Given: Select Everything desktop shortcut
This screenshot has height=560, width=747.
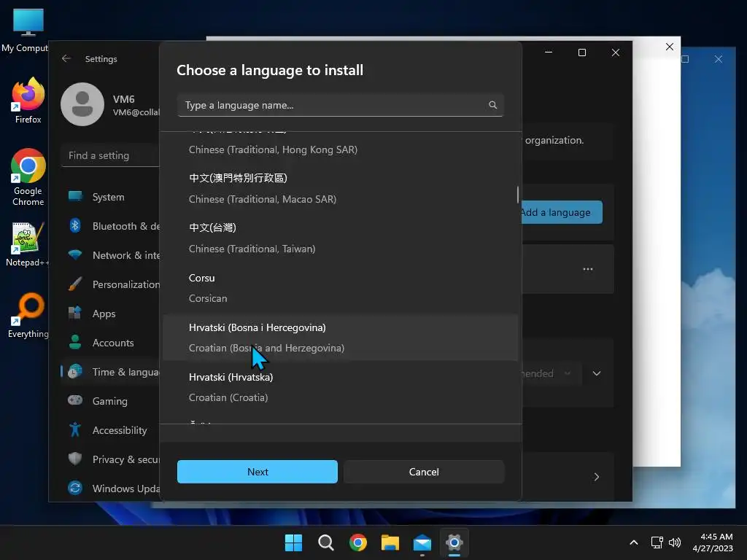Looking at the screenshot, I should tap(28, 315).
